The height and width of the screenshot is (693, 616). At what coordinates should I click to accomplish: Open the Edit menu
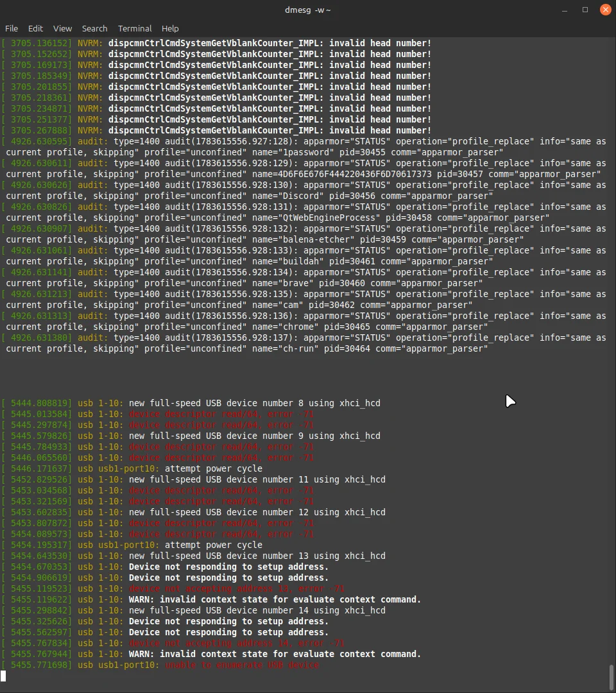[35, 28]
